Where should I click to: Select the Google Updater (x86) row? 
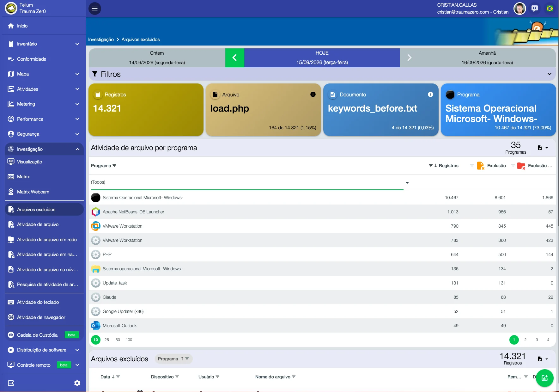322,311
